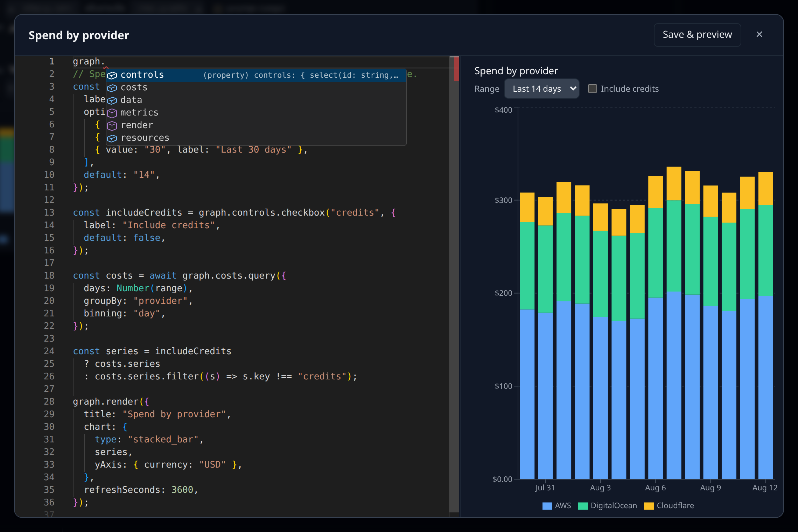Click 'graph.render' on line 28
This screenshot has height=532, width=798.
point(106,402)
